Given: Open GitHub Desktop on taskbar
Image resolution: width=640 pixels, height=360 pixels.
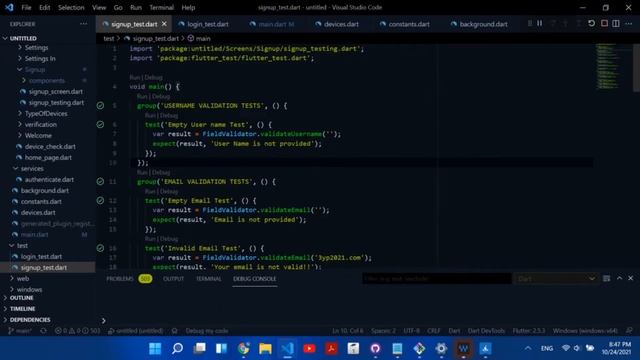Looking at the screenshot, I should [x=375, y=349].
